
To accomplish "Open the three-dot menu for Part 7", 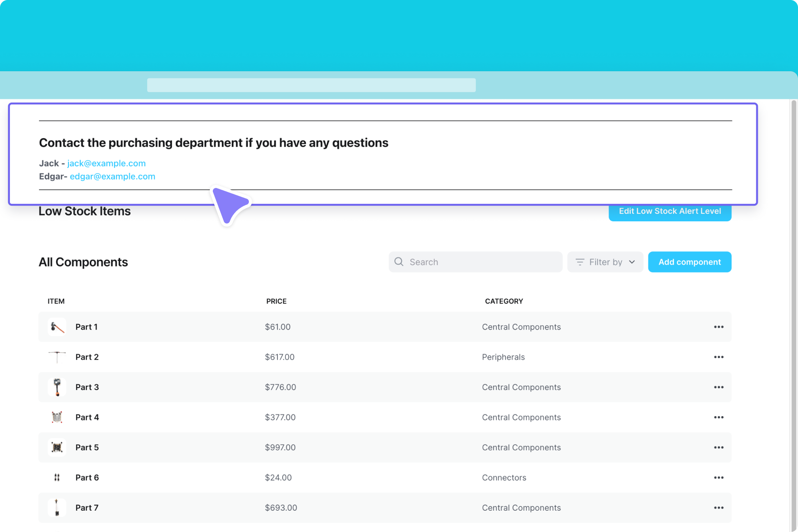I will (x=719, y=508).
